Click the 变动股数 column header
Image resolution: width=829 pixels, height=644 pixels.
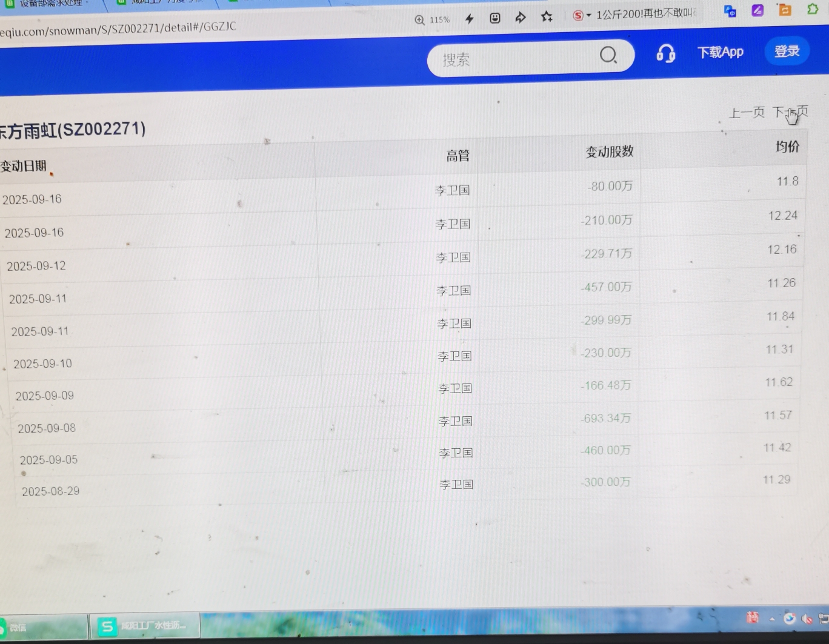(609, 151)
